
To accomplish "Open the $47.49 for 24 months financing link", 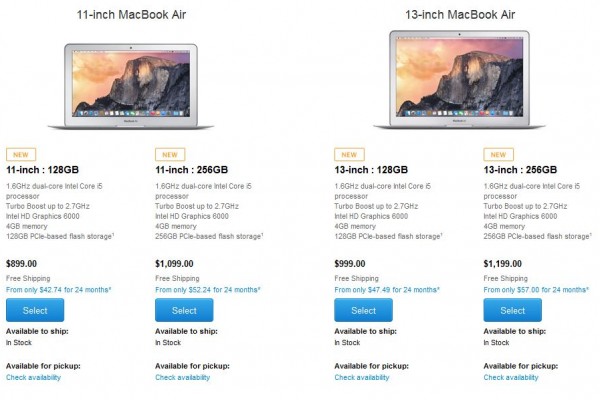I will click(x=386, y=290).
